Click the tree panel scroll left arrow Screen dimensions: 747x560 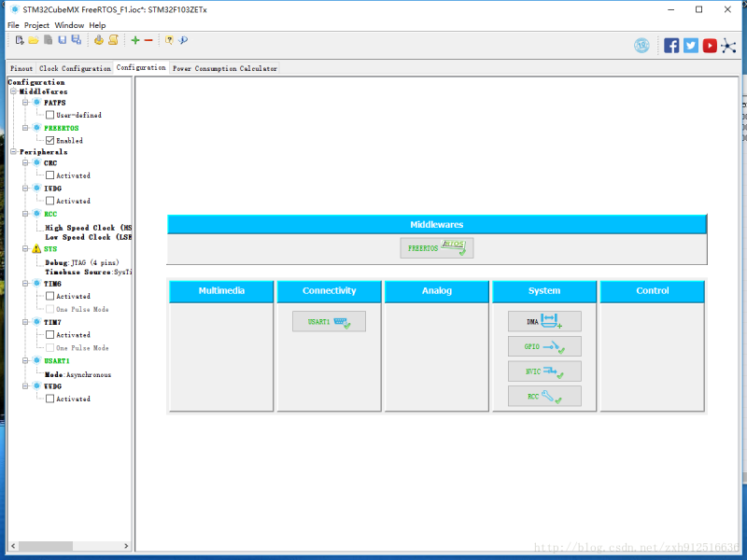click(13, 546)
